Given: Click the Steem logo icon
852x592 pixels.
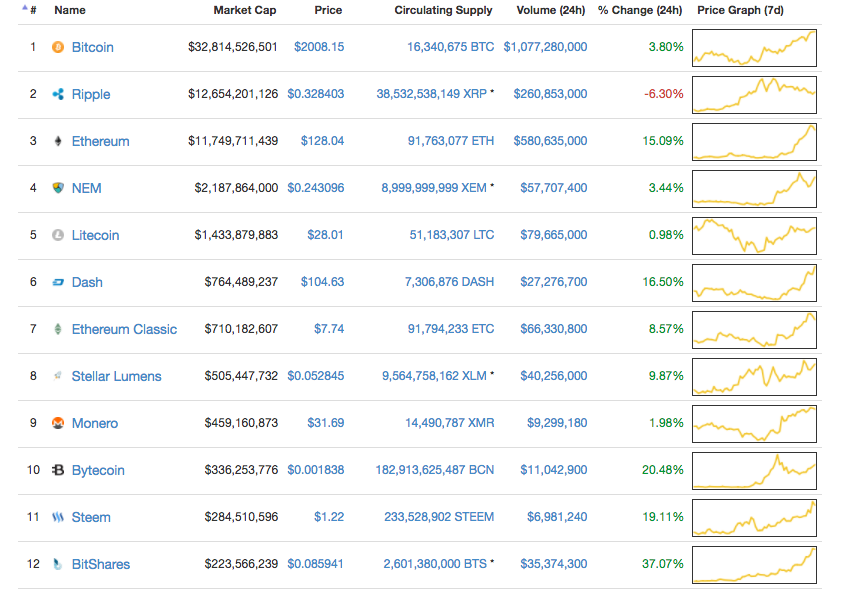Looking at the screenshot, I should 58,517.
